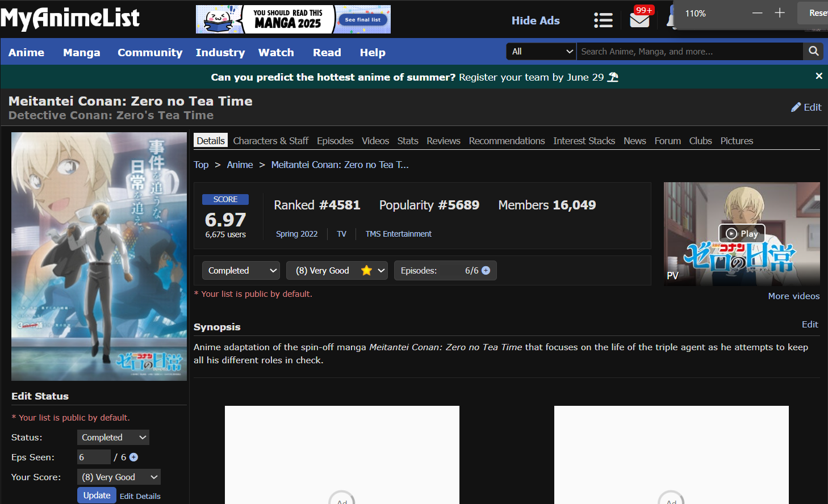Click the TV type link
The width and height of the screenshot is (828, 504).
tap(342, 234)
